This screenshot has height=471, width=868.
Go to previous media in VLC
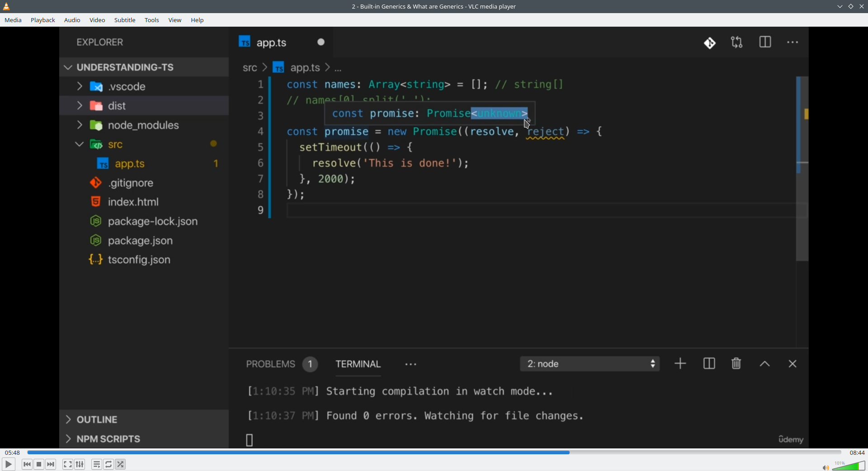[27, 464]
